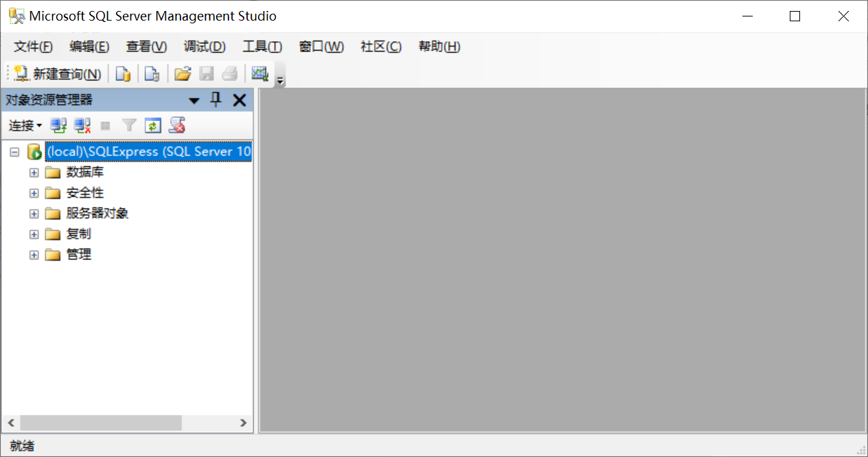
Task: Click the folder icon next to 管理
Action: pos(53,255)
